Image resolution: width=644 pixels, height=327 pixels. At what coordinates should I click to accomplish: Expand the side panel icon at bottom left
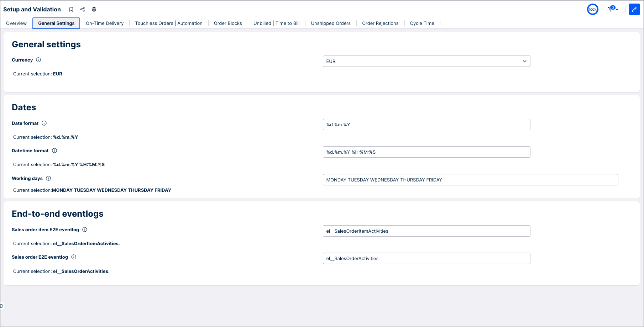pos(2,306)
